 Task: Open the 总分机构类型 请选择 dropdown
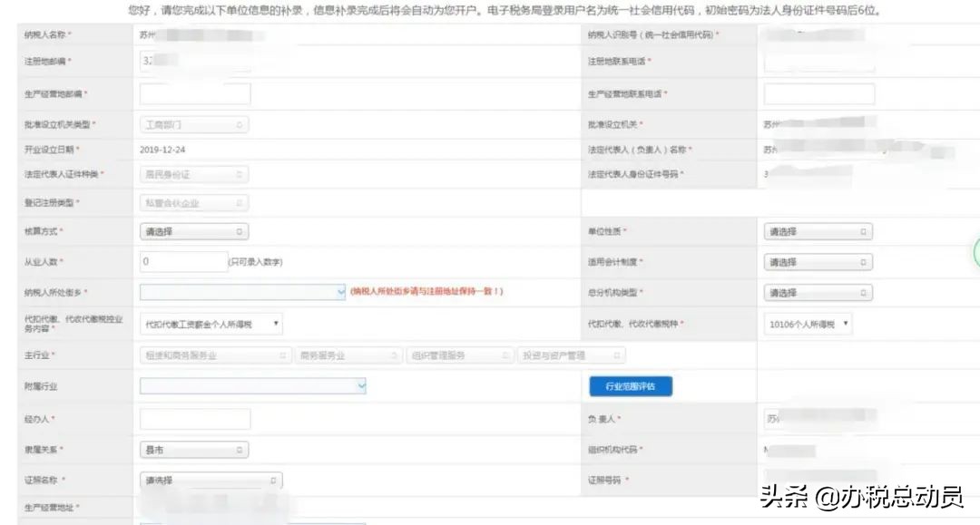tap(818, 292)
